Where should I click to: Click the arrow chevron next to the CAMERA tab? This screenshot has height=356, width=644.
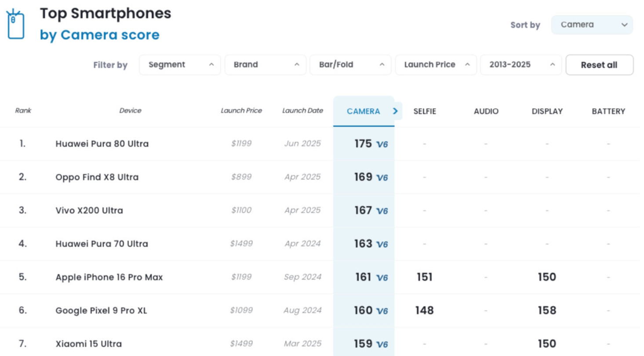396,111
